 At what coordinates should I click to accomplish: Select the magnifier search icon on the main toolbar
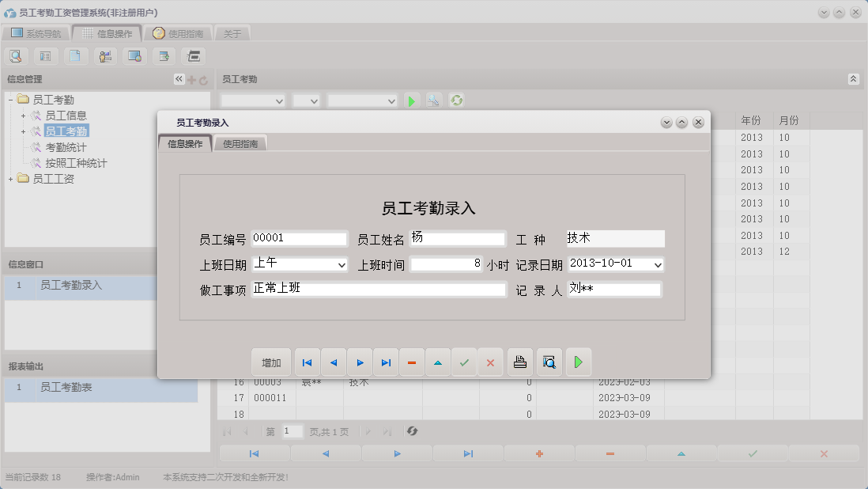[x=16, y=56]
